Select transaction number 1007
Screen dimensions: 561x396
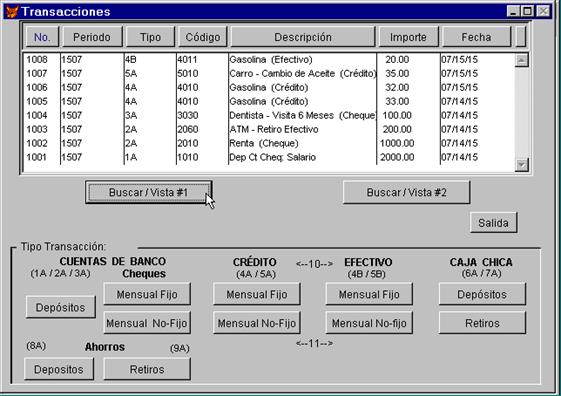(37, 73)
